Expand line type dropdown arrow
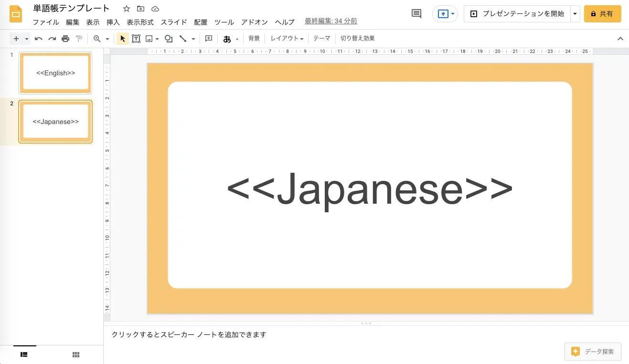The image size is (629, 364). point(193,39)
